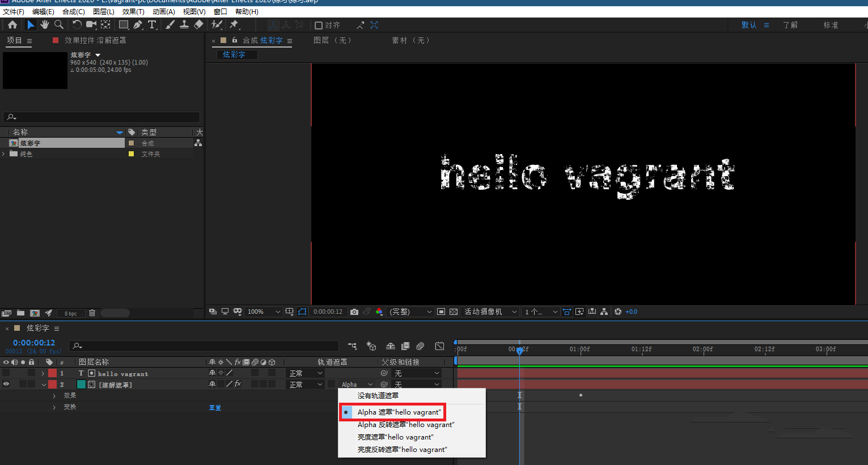Create a new composition in Project panel
This screenshot has height=465, width=868.
35,313
